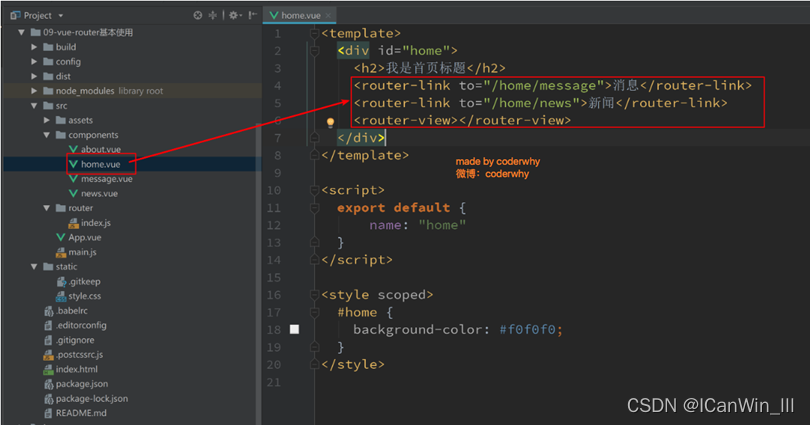This screenshot has width=810, height=425.
Task: Click the CSS file icon beside style.css
Action: click(61, 296)
